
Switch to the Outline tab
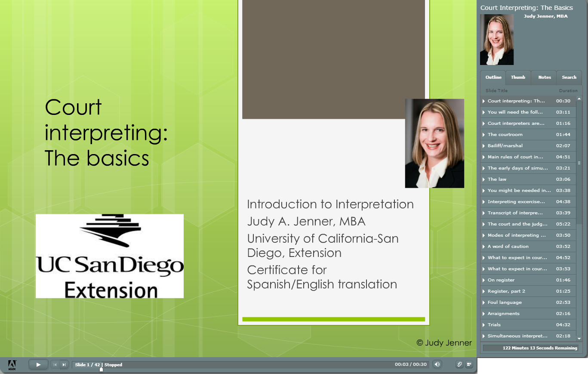point(493,77)
